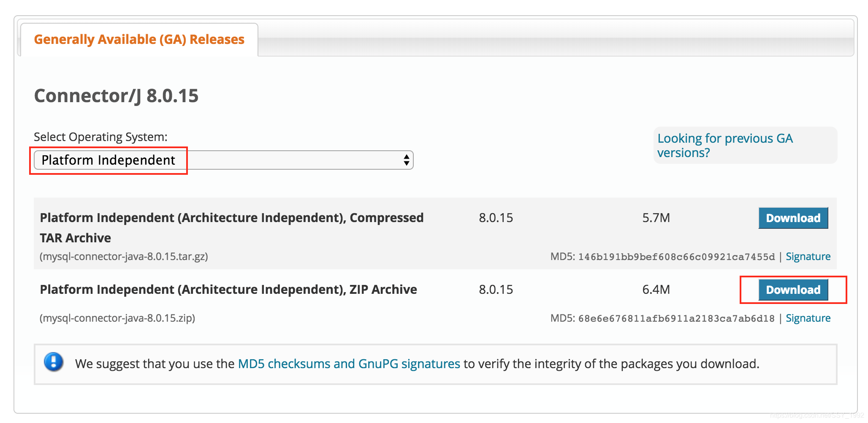
Task: Click the mysql-connector-java-8.0.15.tar.gz filename
Action: [124, 256]
